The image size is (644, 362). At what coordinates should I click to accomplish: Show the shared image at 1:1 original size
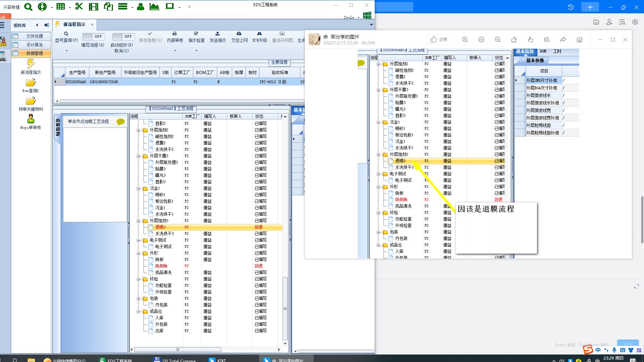(x=481, y=40)
